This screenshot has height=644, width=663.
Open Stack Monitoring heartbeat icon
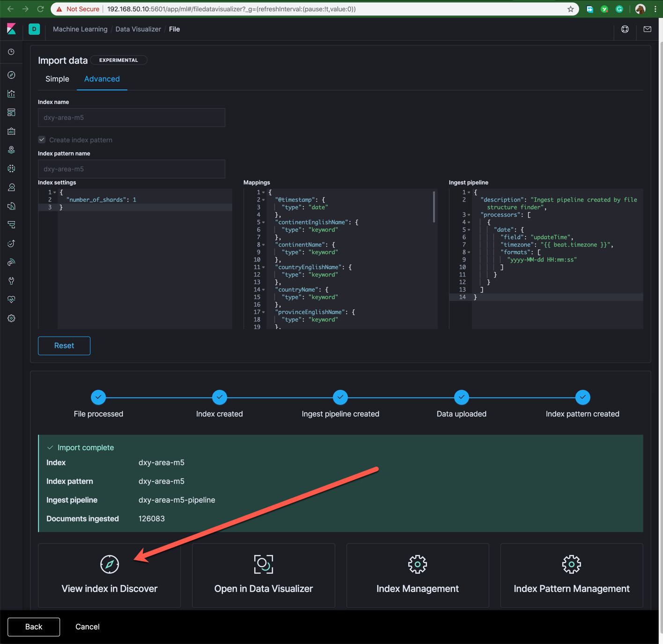pyautogui.click(x=11, y=300)
